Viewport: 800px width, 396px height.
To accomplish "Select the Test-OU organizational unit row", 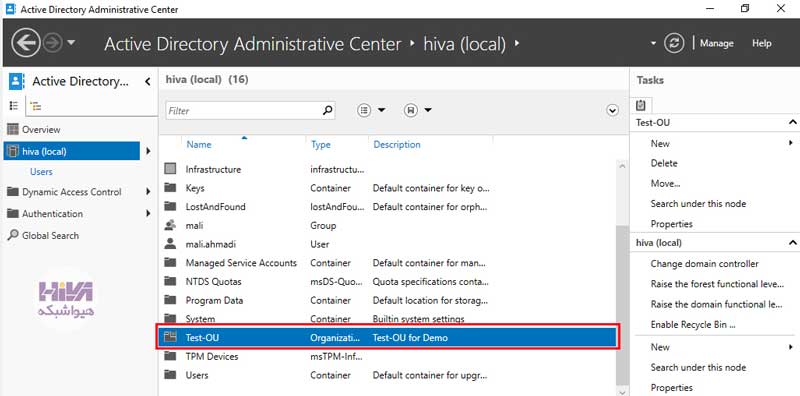I will pyautogui.click(x=388, y=337).
